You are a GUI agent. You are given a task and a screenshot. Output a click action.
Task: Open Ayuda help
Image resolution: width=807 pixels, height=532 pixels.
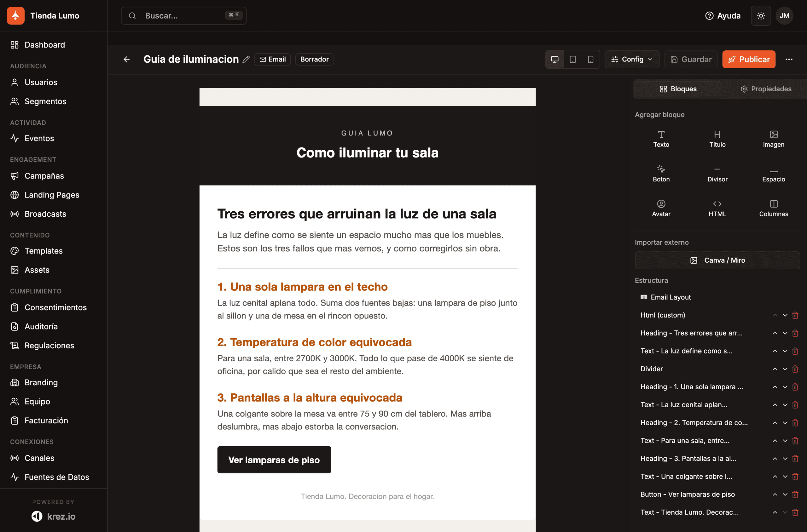723,16
